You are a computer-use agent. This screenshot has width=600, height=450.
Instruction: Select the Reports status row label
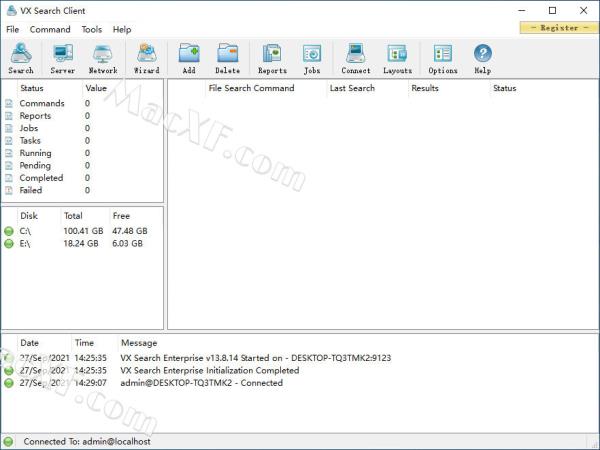(x=35, y=116)
